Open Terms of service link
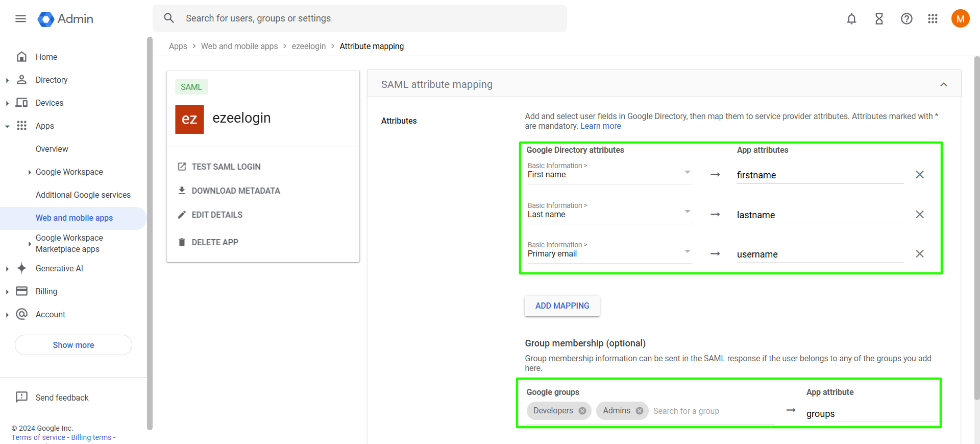 [38, 437]
